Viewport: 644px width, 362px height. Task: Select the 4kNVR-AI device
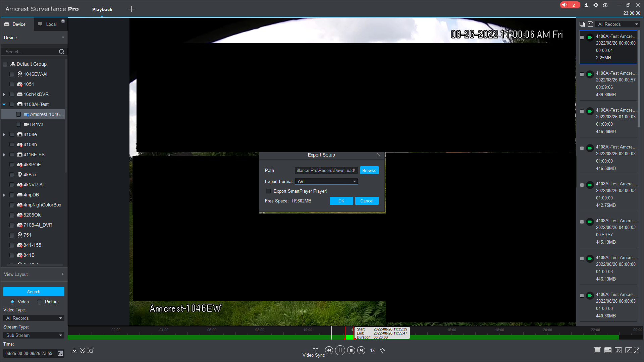[x=34, y=185]
